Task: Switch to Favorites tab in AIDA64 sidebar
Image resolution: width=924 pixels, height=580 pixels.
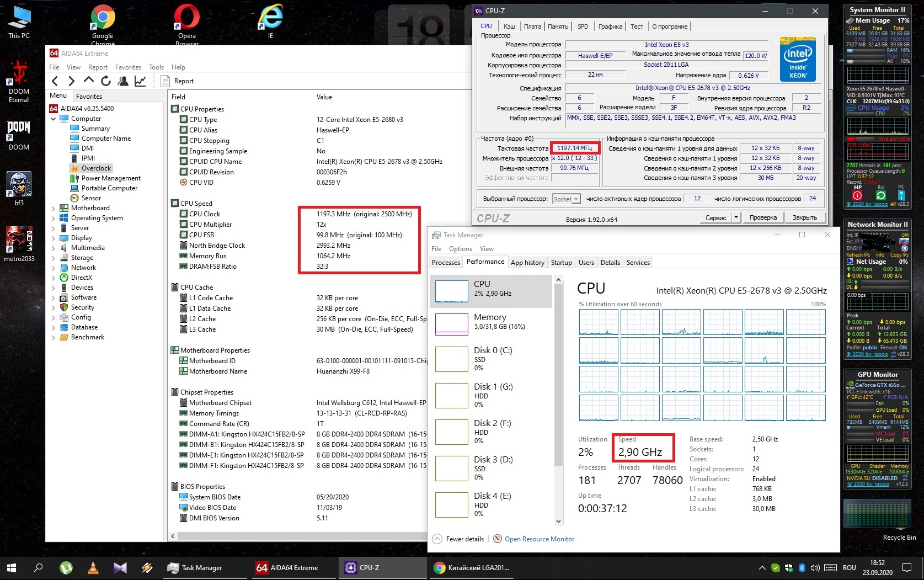Action: (x=89, y=97)
